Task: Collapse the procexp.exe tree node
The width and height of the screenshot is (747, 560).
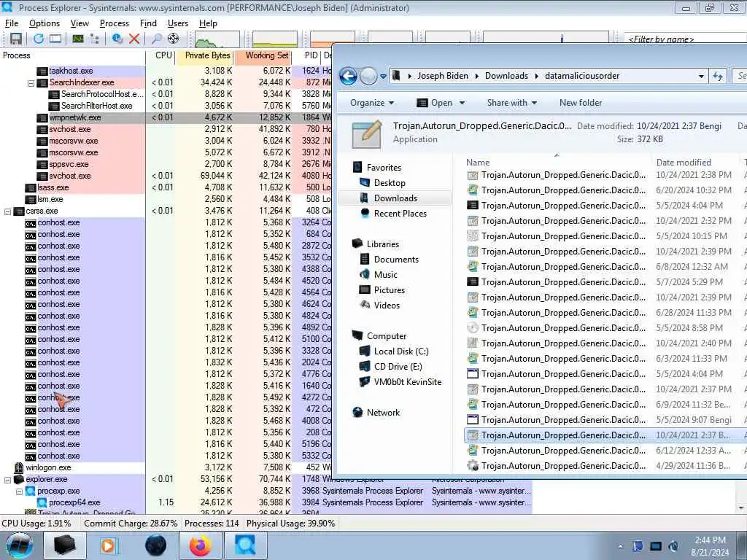Action: pyautogui.click(x=19, y=491)
